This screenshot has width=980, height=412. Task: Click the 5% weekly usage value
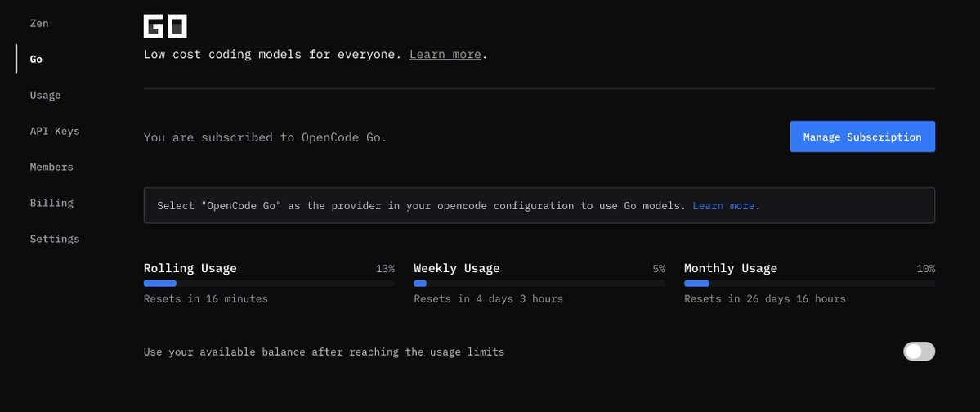tap(659, 269)
